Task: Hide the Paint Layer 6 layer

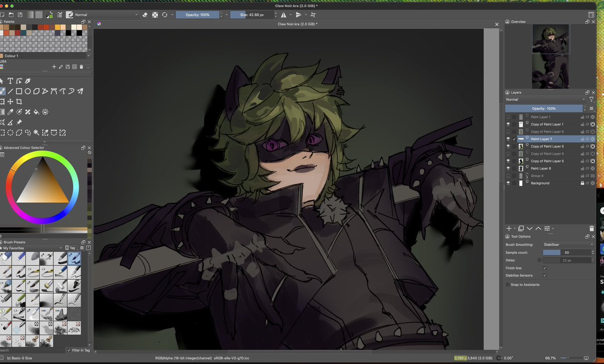Action: (x=508, y=169)
